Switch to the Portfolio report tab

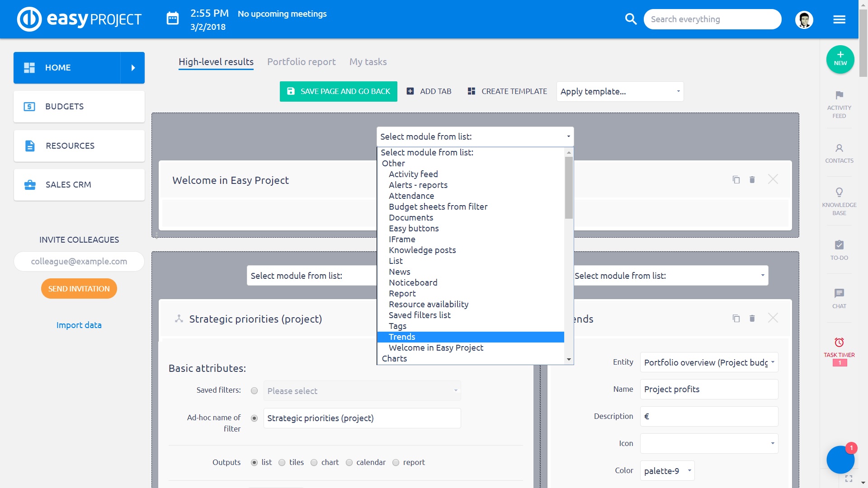[x=301, y=62]
